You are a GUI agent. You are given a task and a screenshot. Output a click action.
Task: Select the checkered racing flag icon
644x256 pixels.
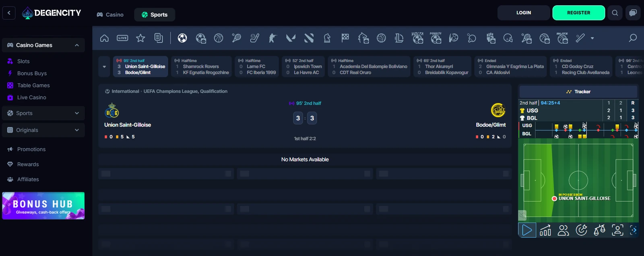[345, 38]
